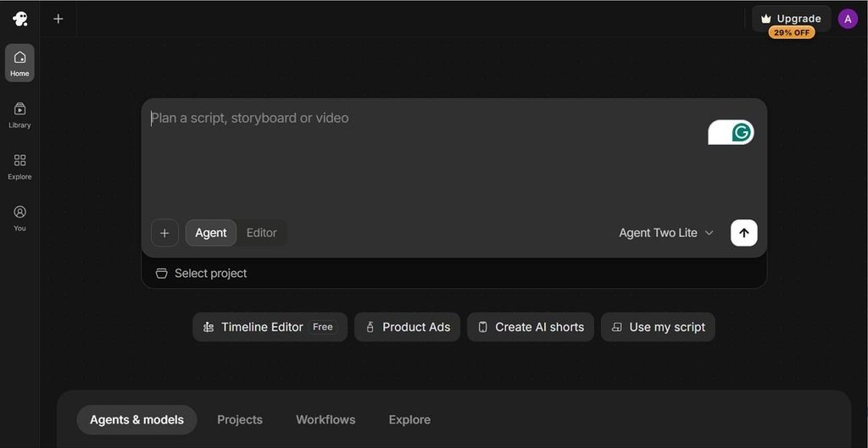This screenshot has height=448, width=868.
Task: Click the Upgrade button
Action: tap(792, 19)
